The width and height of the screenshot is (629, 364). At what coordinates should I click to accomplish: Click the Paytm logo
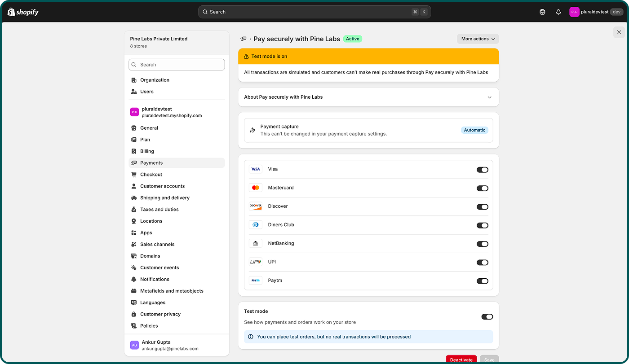coord(256,281)
